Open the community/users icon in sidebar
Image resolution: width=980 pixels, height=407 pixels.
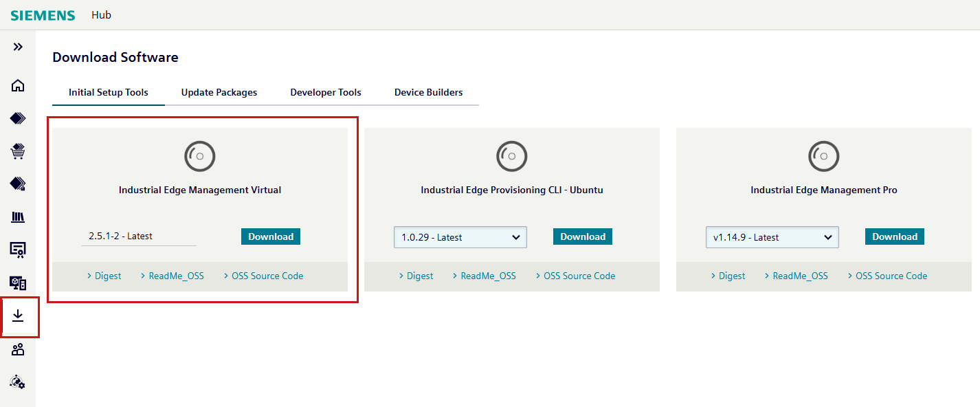tap(16, 349)
